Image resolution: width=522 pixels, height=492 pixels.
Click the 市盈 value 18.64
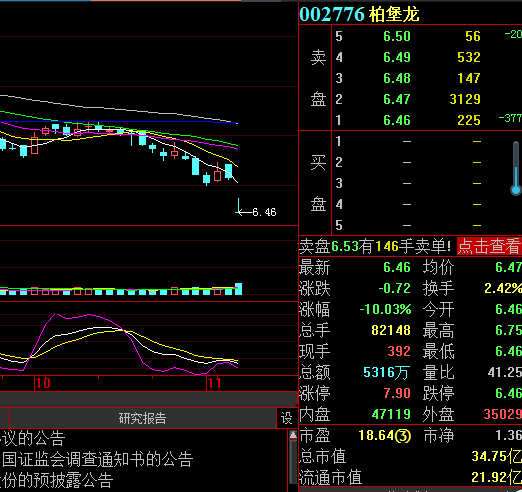(x=385, y=435)
